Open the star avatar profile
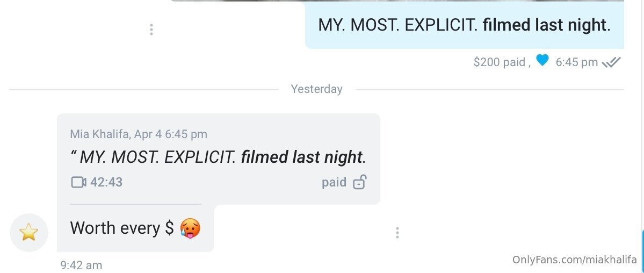Screen dimensions: 644x273 click(x=29, y=232)
